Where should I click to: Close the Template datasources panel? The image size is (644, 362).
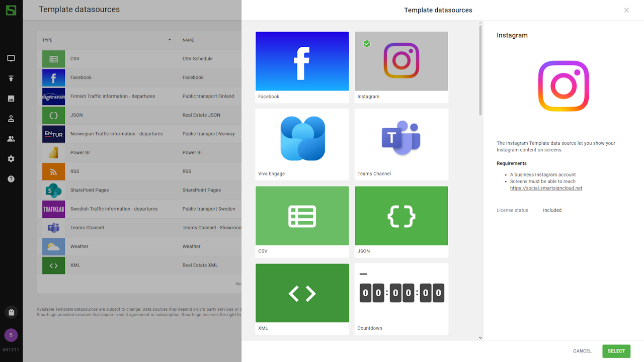tap(626, 10)
